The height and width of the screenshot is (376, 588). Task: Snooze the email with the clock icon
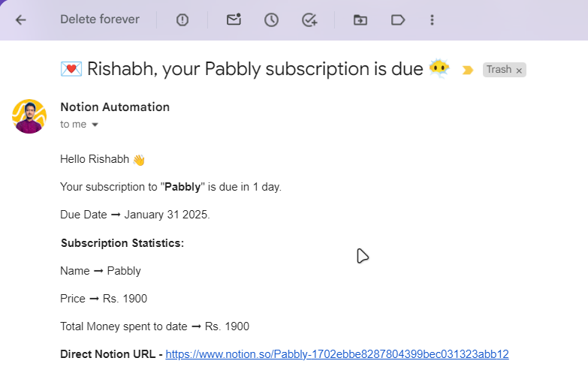coord(271,20)
